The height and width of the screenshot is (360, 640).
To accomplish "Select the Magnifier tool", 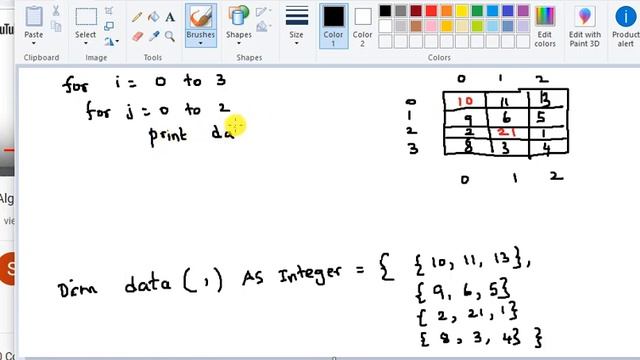I will coord(170,36).
